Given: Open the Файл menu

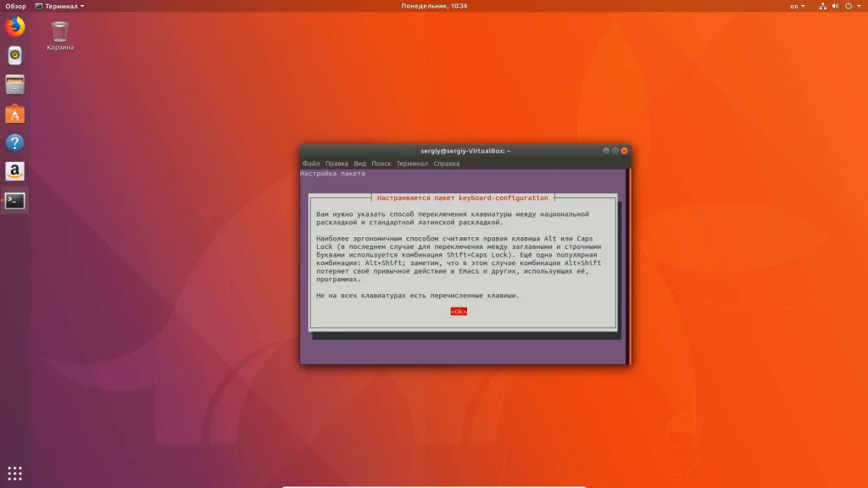Looking at the screenshot, I should coord(311,164).
